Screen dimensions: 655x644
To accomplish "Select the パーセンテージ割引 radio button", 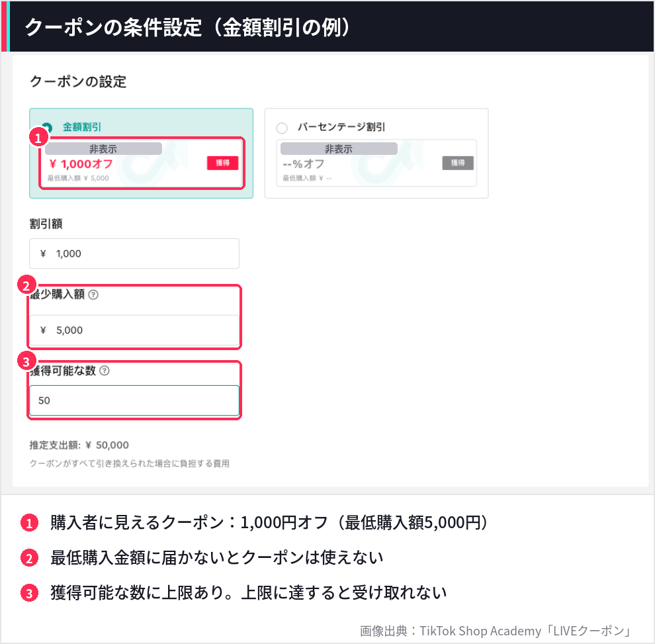I will pyautogui.click(x=282, y=128).
